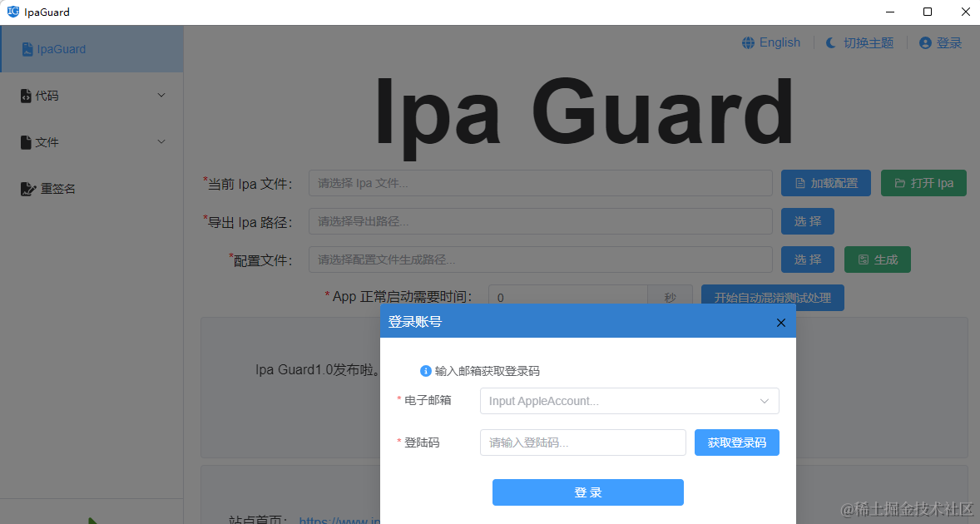Minimize the IpaGuard window
This screenshot has height=524, width=980.
click(890, 12)
